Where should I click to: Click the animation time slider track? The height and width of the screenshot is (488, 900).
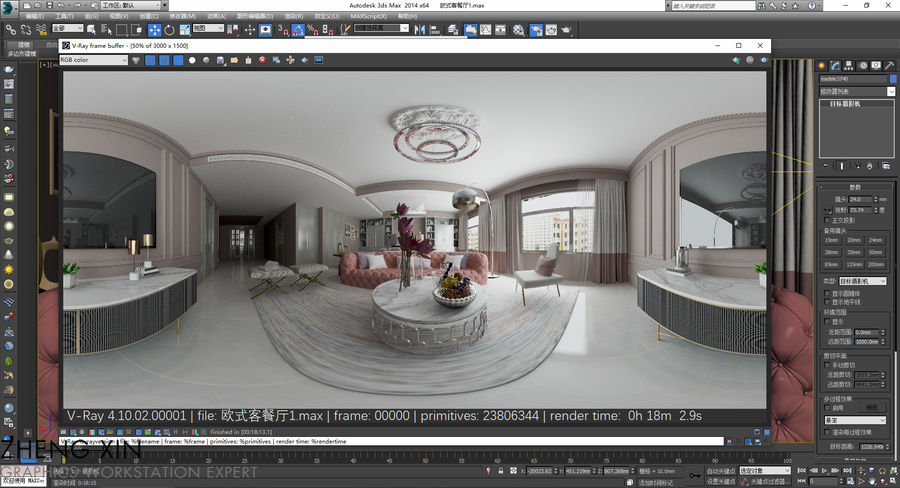click(425, 459)
